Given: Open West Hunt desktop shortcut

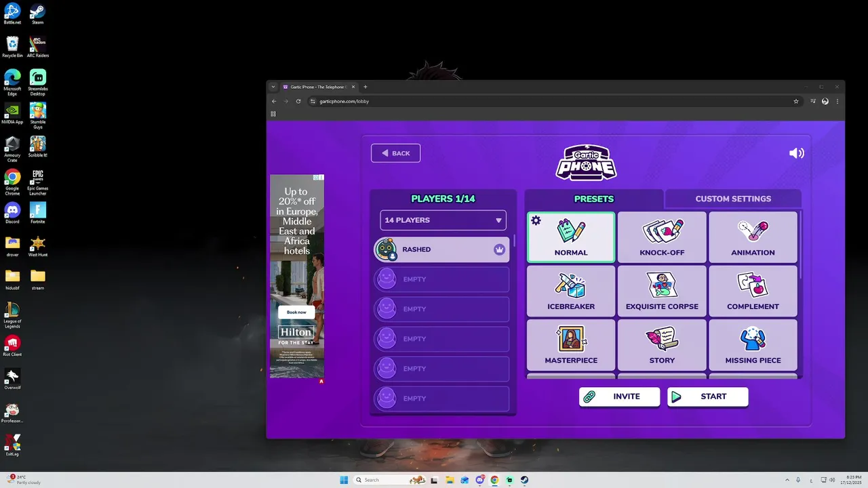Looking at the screenshot, I should coord(37,246).
